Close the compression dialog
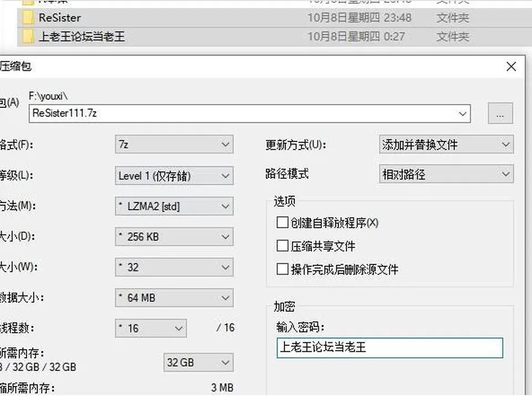 511,66
